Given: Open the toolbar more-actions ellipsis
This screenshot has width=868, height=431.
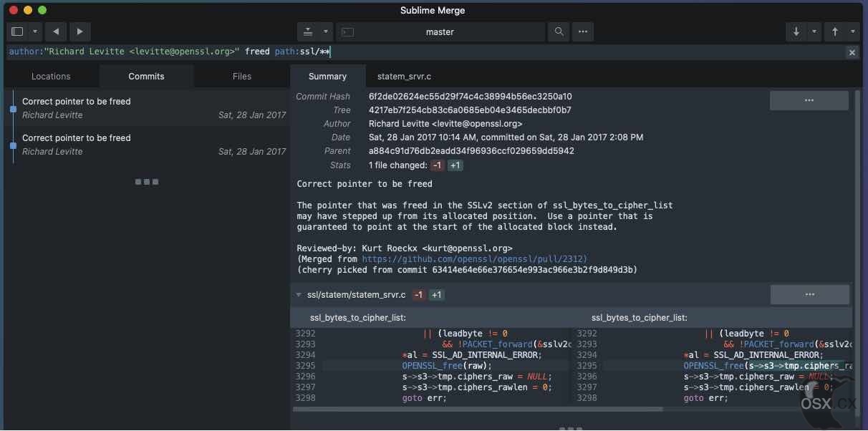Looking at the screenshot, I should 583,32.
